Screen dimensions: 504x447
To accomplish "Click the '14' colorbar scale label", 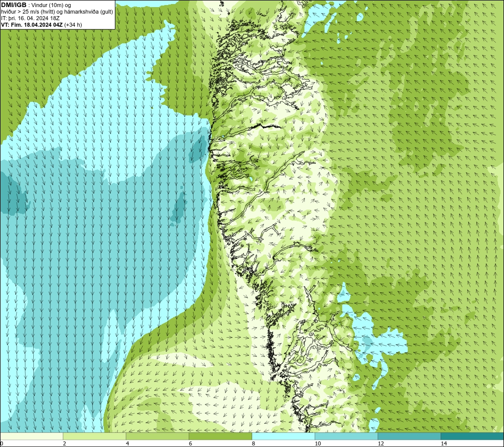I will point(444,443).
